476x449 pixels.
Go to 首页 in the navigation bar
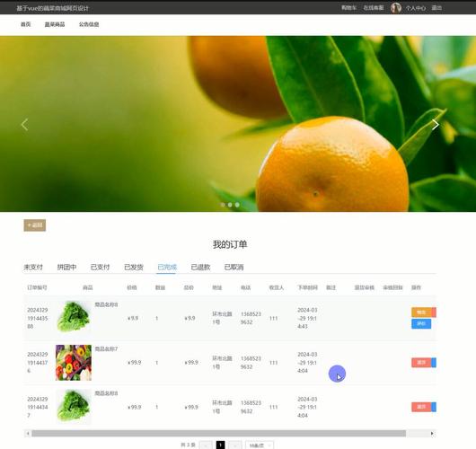click(x=25, y=24)
